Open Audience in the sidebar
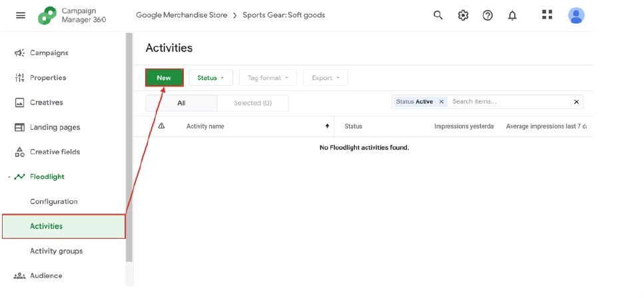The width and height of the screenshot is (644, 298). [46, 276]
